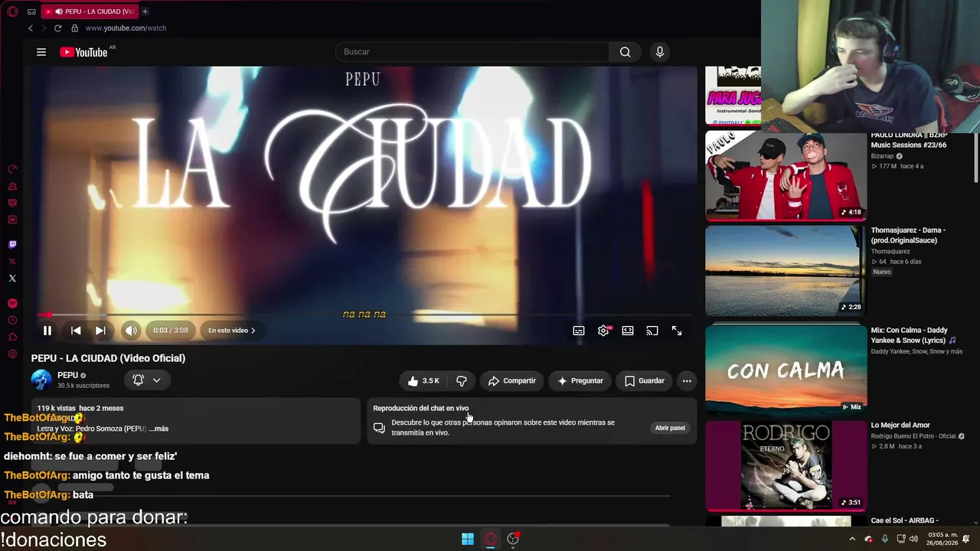Share the video via Compartir

click(512, 381)
